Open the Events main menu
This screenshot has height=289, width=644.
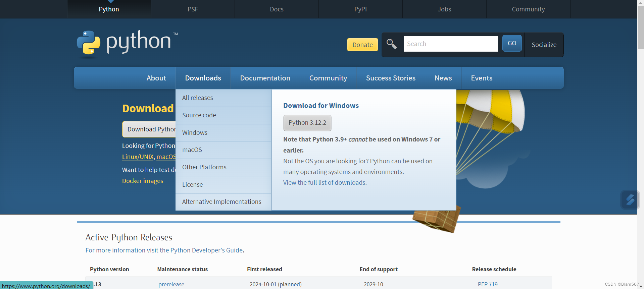482,78
